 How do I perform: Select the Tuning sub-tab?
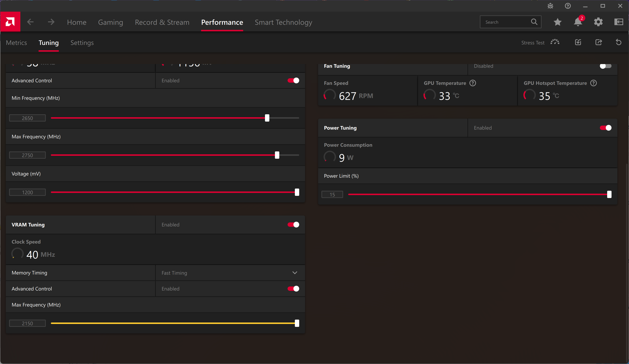[49, 43]
